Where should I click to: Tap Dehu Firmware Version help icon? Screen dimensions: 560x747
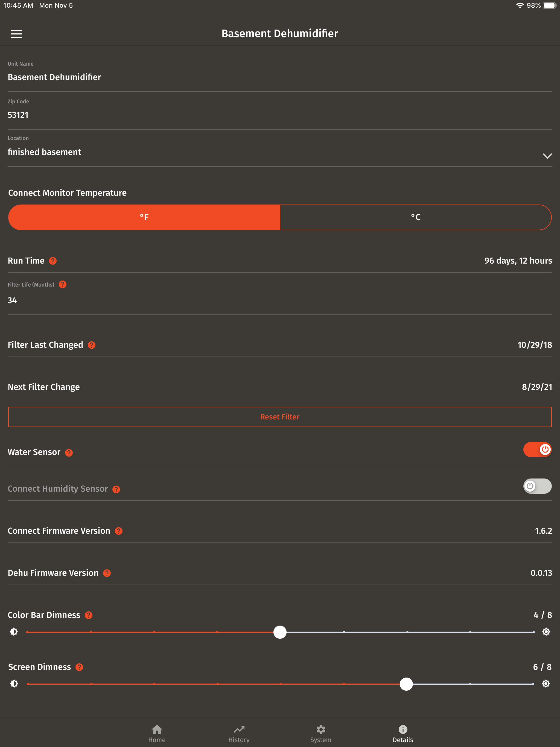tap(107, 573)
